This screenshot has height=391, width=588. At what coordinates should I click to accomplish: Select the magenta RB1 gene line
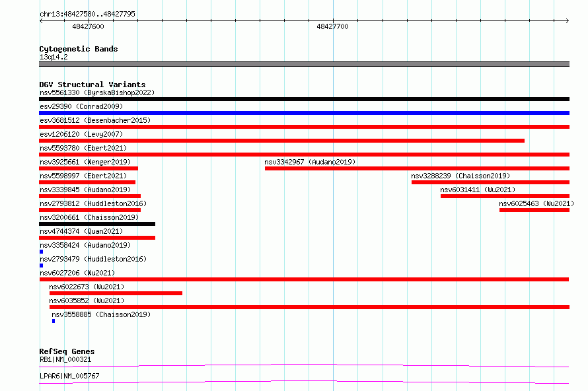[304, 365]
